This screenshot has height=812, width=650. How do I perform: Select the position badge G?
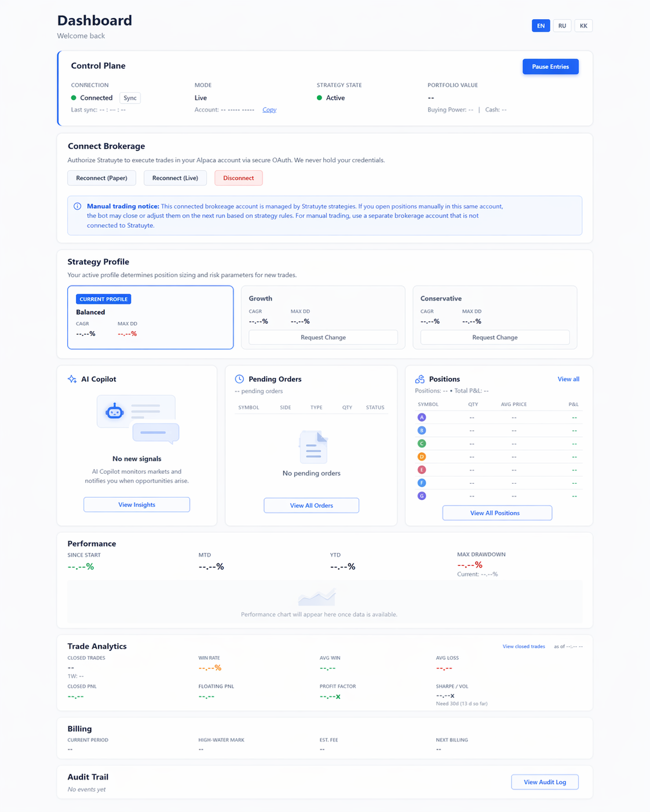point(422,496)
